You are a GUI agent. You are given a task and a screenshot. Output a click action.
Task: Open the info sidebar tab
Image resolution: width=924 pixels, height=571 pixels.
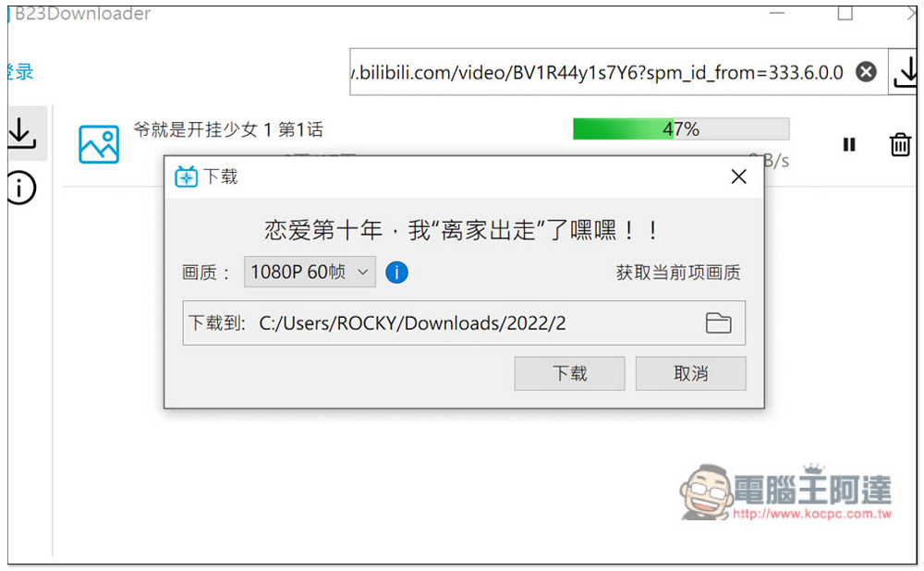(22, 188)
